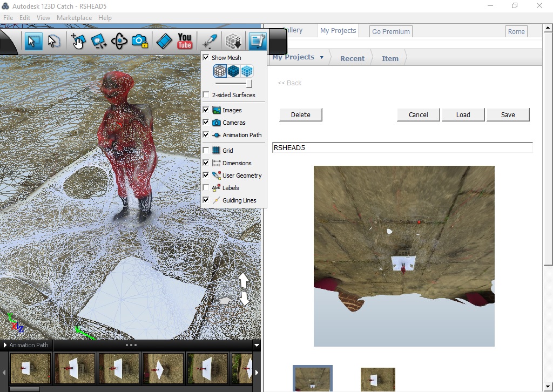Expand the My Projects breadcrumb dropdown
The width and height of the screenshot is (553, 392).
[x=322, y=57]
